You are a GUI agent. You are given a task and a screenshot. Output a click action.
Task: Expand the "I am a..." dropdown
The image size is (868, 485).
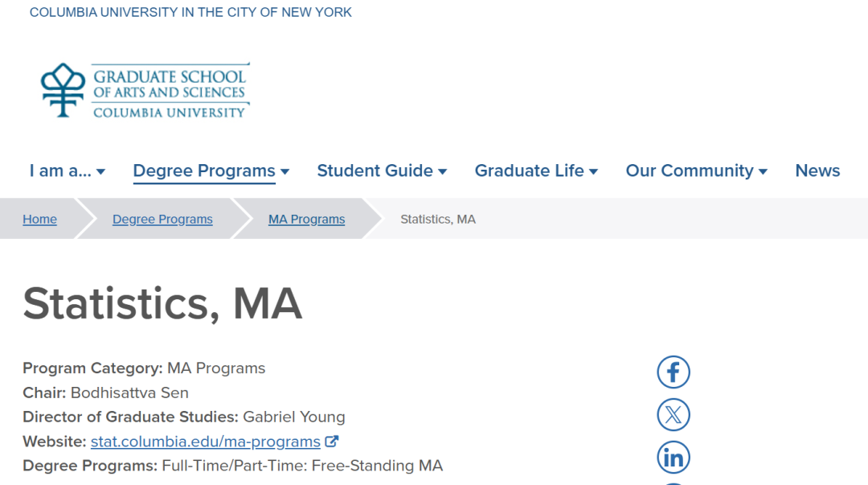[x=68, y=171]
